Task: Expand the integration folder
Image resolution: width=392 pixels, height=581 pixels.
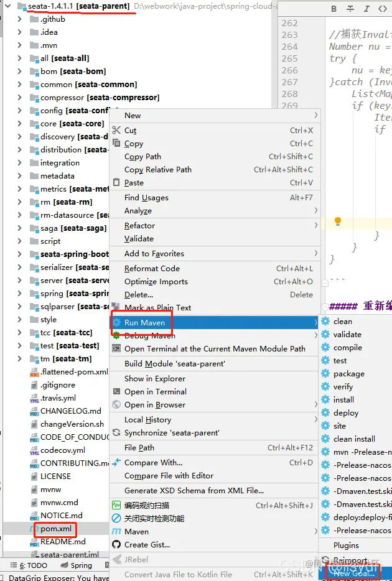Action: point(20,162)
